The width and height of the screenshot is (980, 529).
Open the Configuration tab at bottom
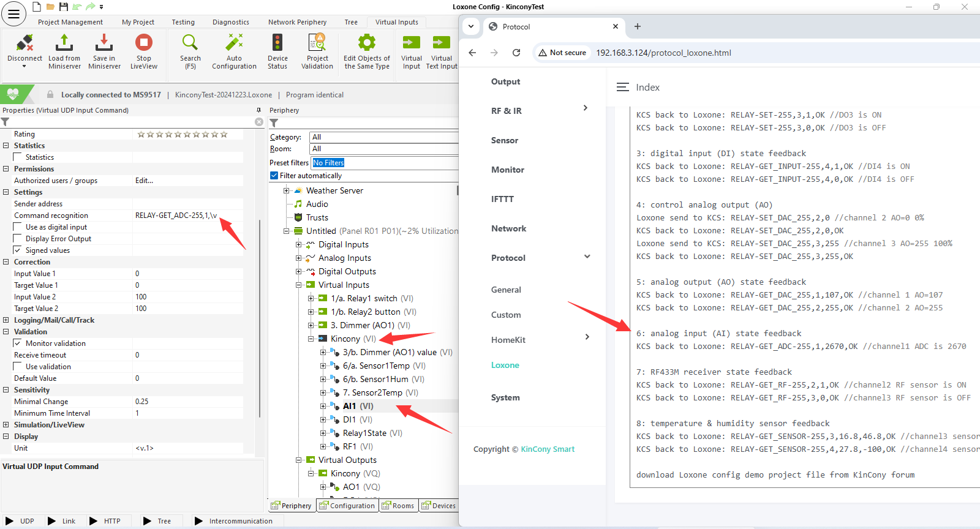pyautogui.click(x=347, y=506)
